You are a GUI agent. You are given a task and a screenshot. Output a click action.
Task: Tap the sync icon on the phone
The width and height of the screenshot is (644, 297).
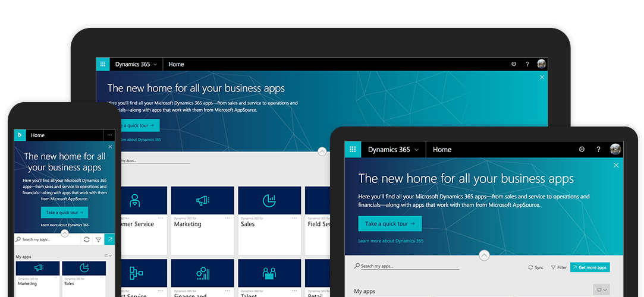(86, 239)
